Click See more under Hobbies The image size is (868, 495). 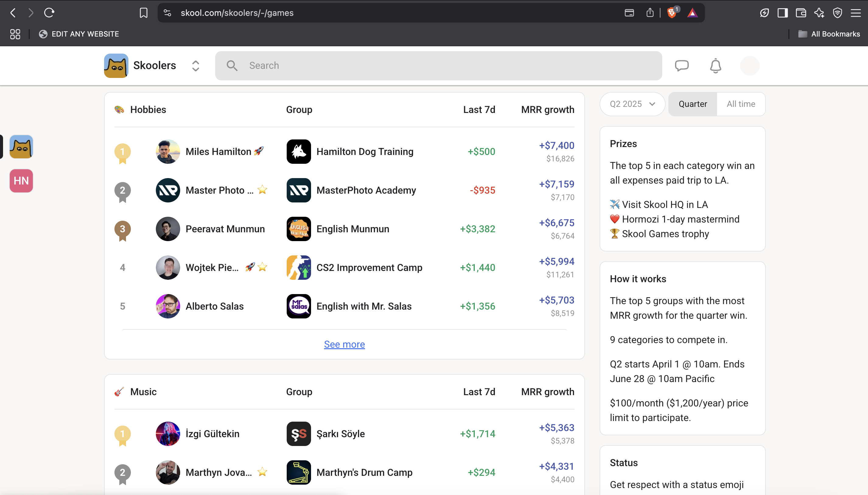pos(344,344)
